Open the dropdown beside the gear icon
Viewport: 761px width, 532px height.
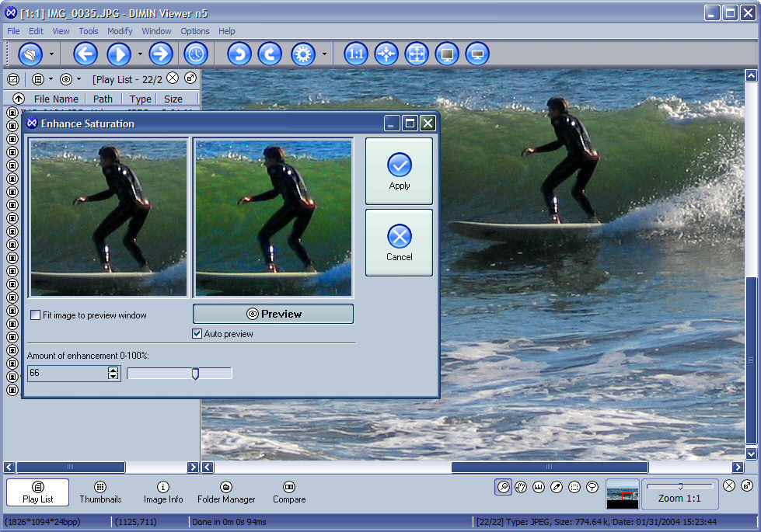324,54
